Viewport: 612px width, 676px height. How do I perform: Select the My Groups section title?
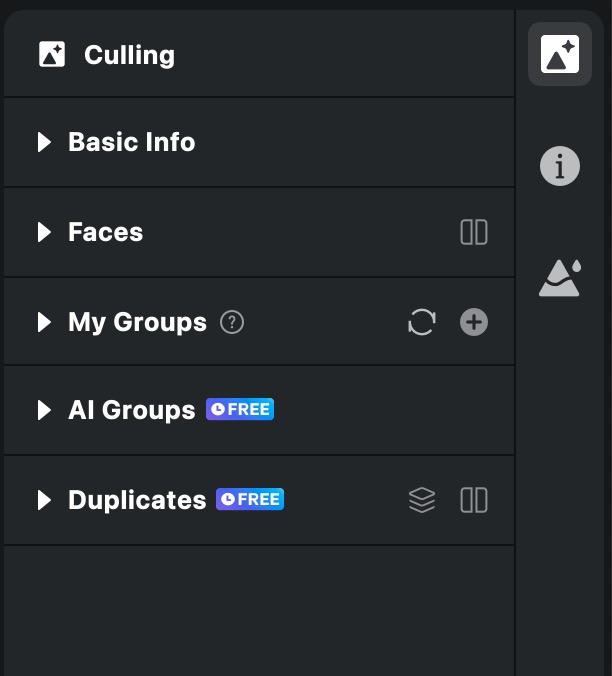137,322
